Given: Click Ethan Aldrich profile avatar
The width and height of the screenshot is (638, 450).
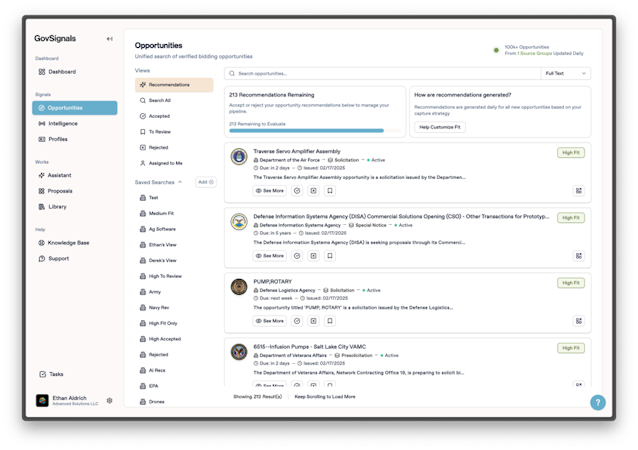Looking at the screenshot, I should (x=42, y=400).
